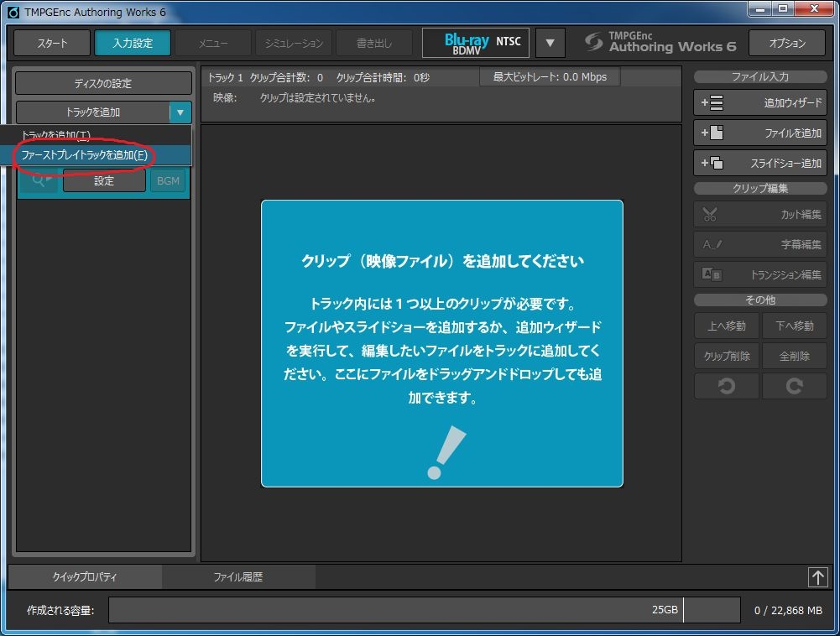Screen dimensions: 840x636
Task: Switch to the スタート step tab
Action: point(52,43)
